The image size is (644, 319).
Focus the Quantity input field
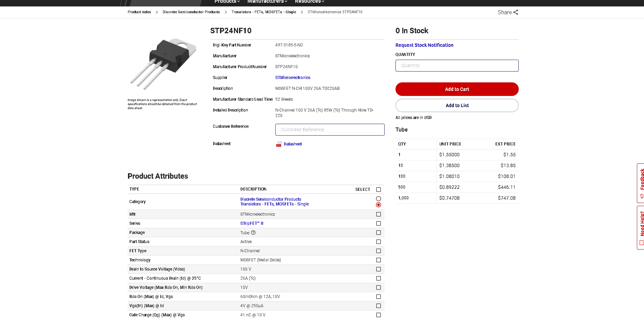[x=457, y=66]
